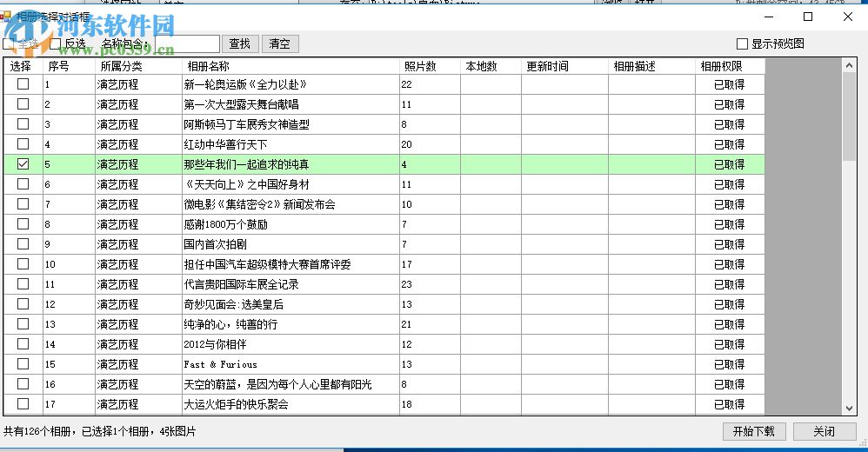Sort by the 照片数 column header

click(430, 66)
